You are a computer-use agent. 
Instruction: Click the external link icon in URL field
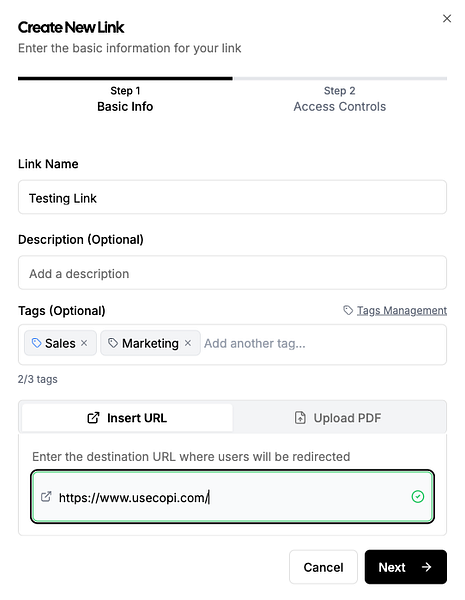(x=46, y=497)
